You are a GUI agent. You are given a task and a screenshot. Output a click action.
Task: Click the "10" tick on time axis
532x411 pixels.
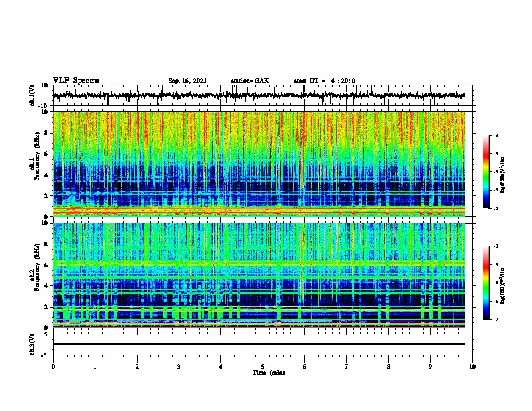coord(472,367)
